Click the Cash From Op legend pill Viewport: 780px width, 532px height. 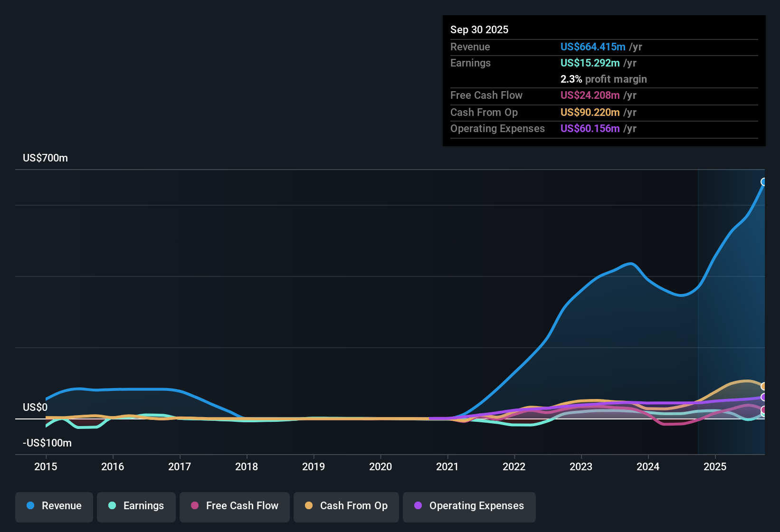(x=346, y=506)
